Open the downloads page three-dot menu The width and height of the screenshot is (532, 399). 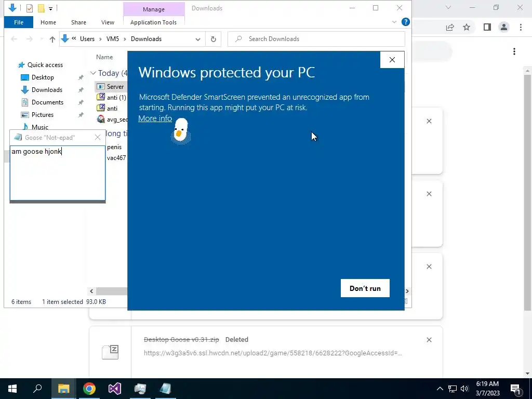(514, 51)
